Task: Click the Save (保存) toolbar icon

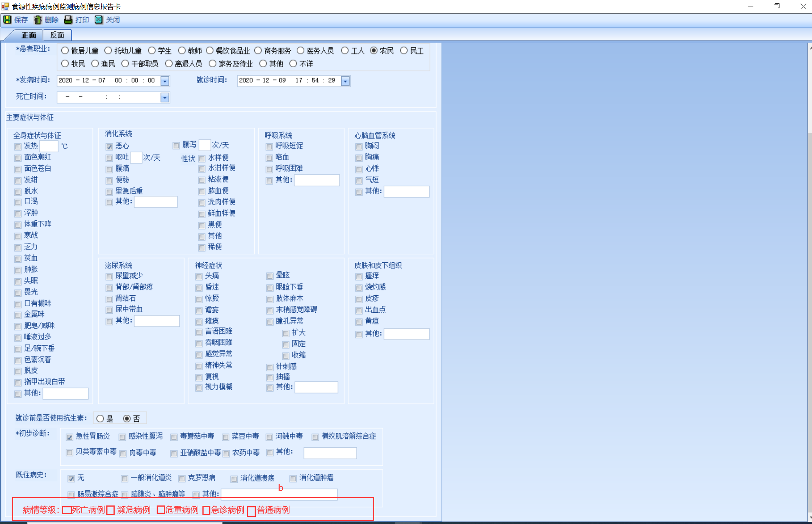Action: (7, 20)
